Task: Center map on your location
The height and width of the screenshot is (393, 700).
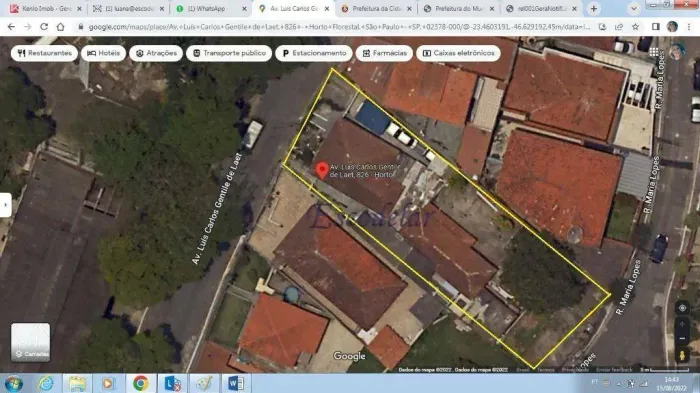Action: (682, 308)
